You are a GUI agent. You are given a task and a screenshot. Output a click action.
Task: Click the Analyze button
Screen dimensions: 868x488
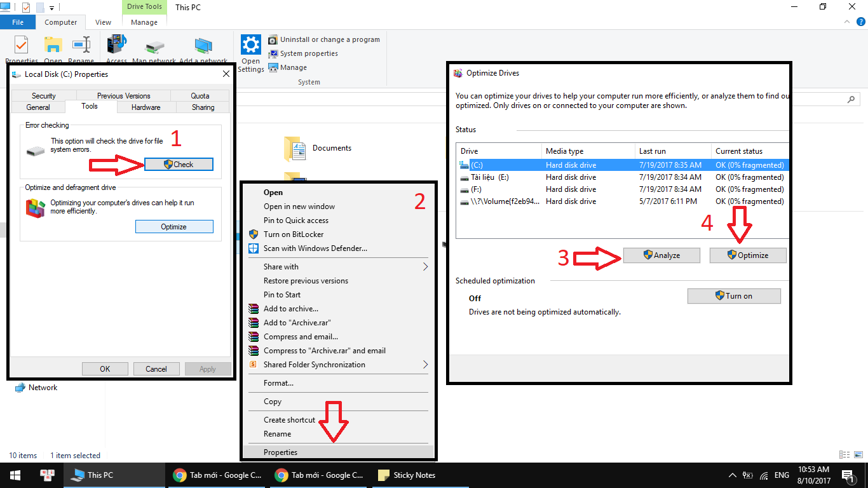661,255
